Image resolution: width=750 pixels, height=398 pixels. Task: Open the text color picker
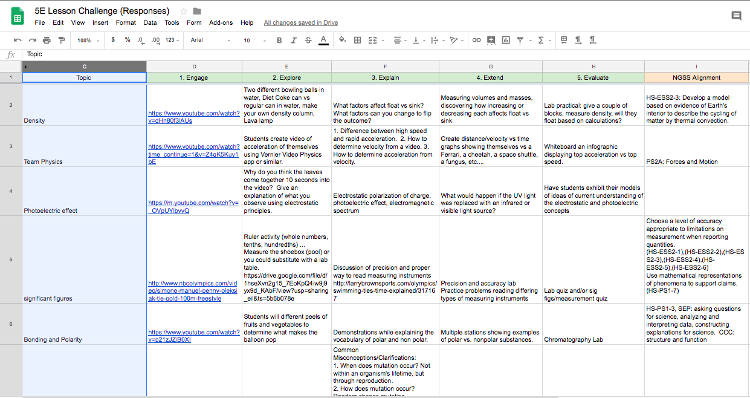click(324, 41)
